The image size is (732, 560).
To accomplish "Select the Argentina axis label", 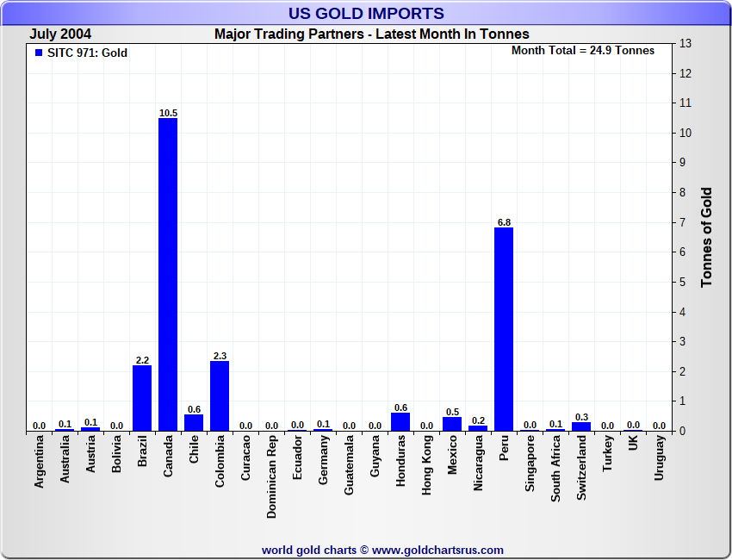I will coord(39,462).
